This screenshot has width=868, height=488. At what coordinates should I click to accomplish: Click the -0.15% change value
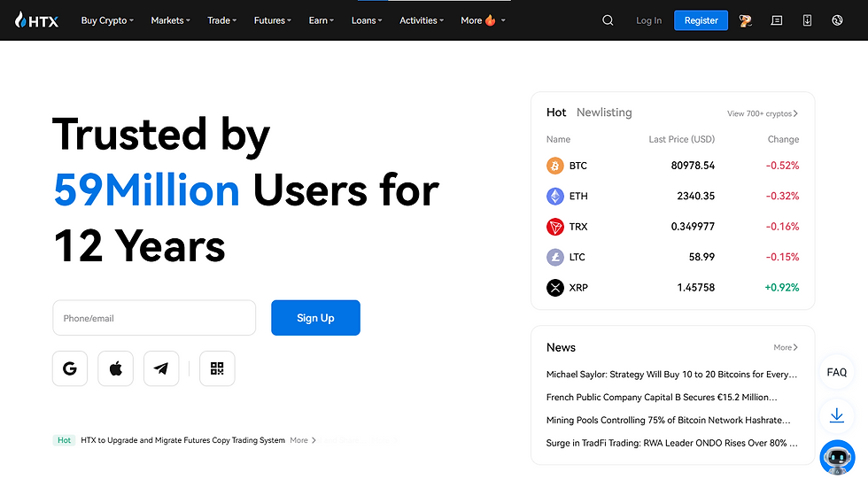pos(782,257)
